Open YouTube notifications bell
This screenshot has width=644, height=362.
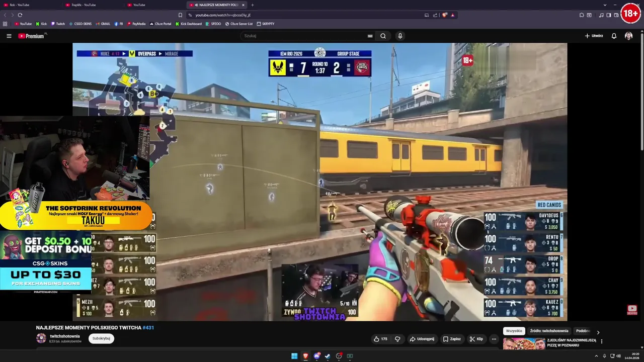pos(614,36)
